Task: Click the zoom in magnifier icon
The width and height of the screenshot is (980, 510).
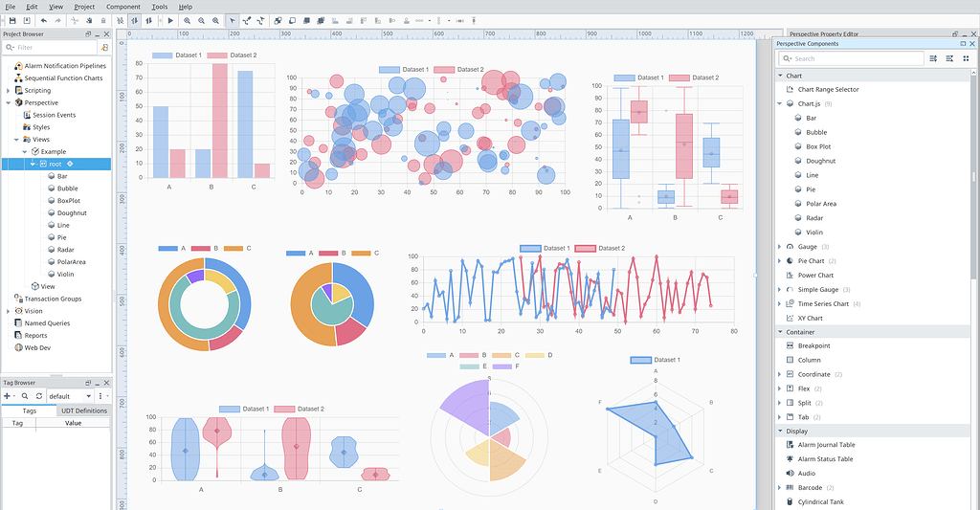Action: [x=187, y=21]
